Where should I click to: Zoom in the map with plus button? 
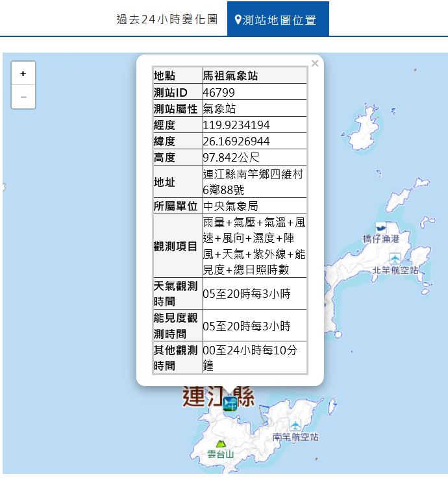coord(23,73)
